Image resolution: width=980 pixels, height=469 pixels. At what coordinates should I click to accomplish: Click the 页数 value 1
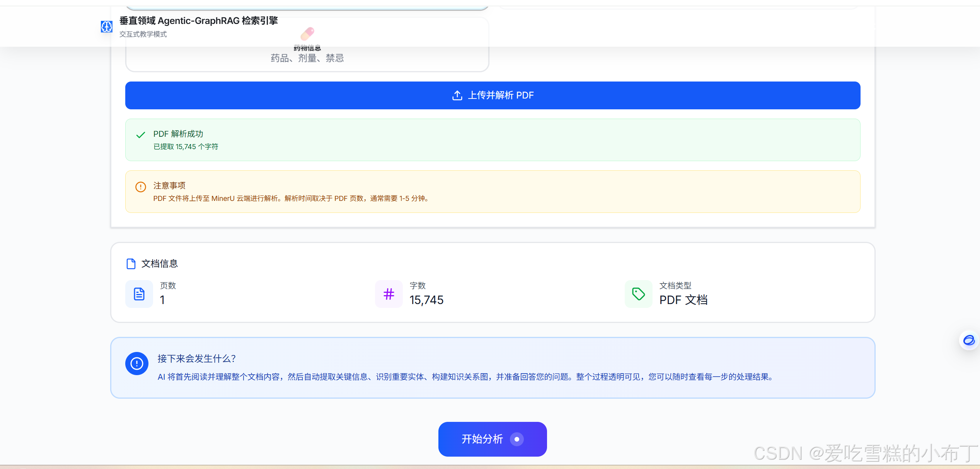pyautogui.click(x=163, y=300)
